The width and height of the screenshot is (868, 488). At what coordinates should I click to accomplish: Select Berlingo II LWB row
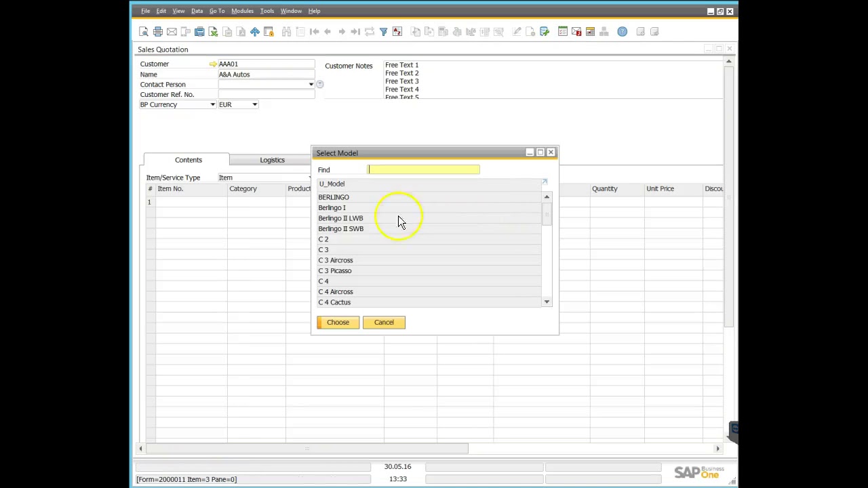click(429, 218)
